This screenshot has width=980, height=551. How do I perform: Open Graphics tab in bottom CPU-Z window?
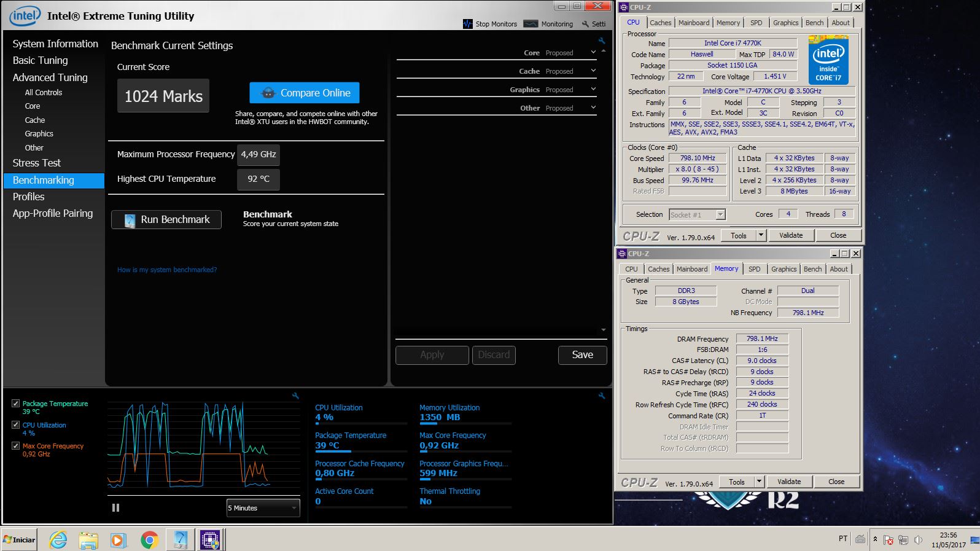coord(784,269)
